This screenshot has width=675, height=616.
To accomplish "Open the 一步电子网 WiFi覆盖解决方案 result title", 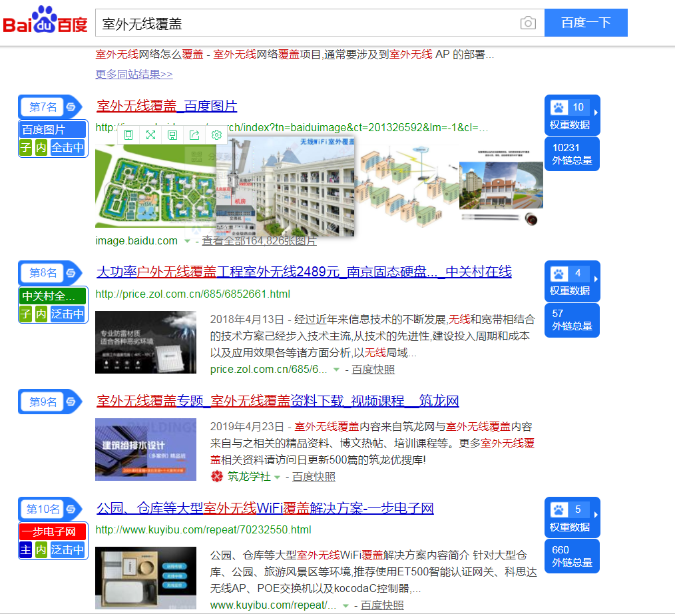I will click(265, 508).
